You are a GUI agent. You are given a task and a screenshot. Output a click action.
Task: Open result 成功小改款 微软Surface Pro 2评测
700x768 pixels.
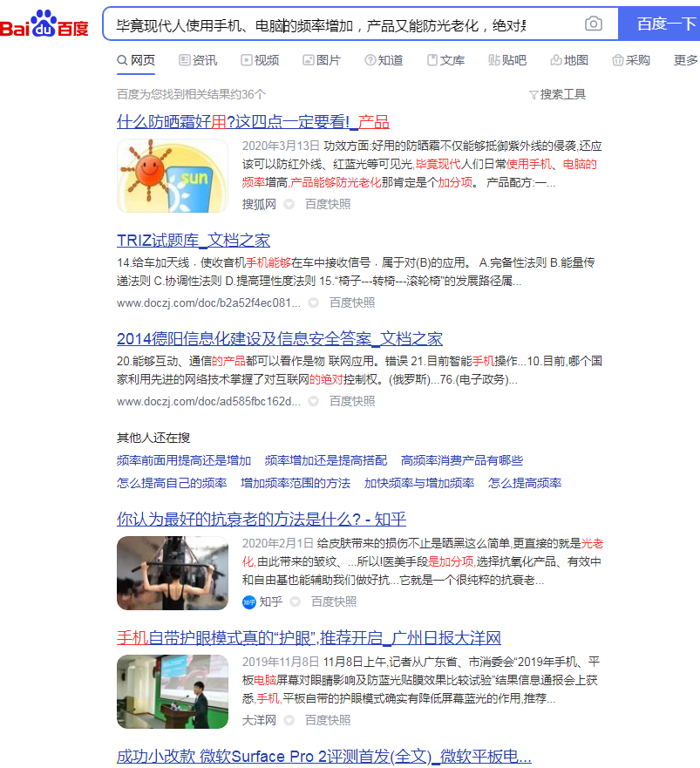click(323, 757)
